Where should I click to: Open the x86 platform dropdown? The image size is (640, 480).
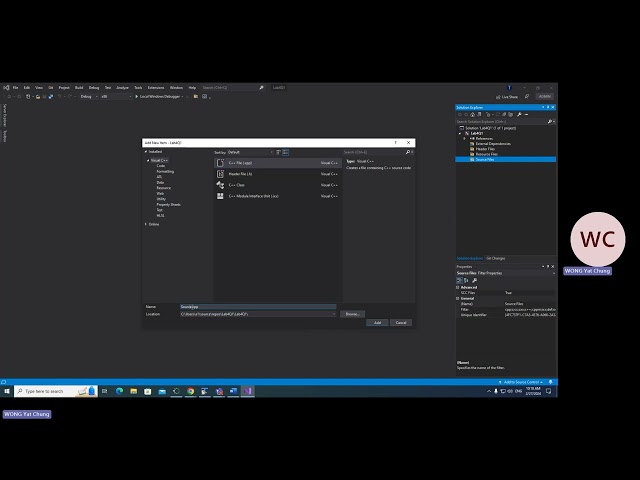(x=116, y=96)
